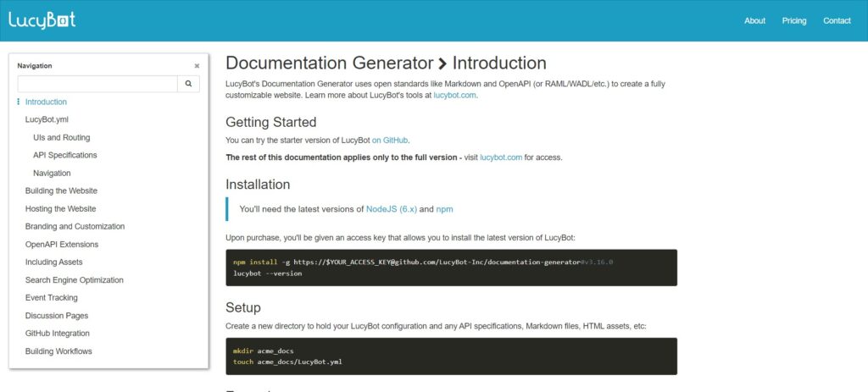Click the Getting Started heading
868x392 pixels.
click(x=270, y=122)
